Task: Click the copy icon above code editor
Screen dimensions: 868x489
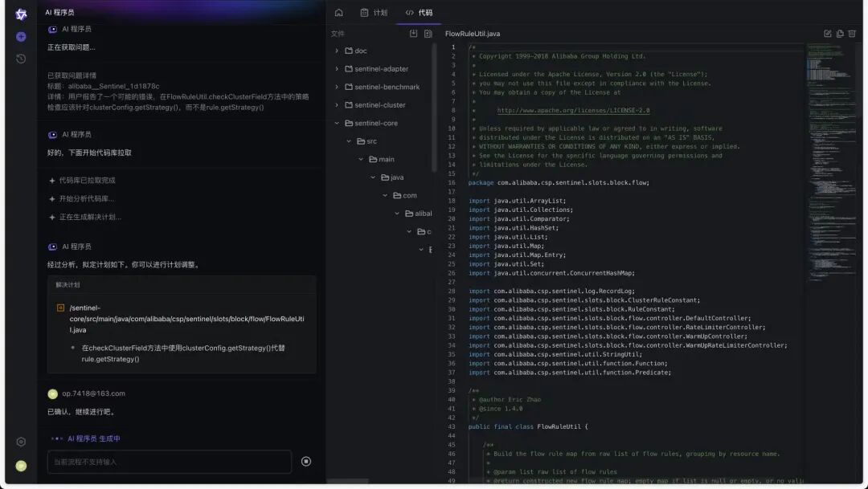Action: coord(840,34)
